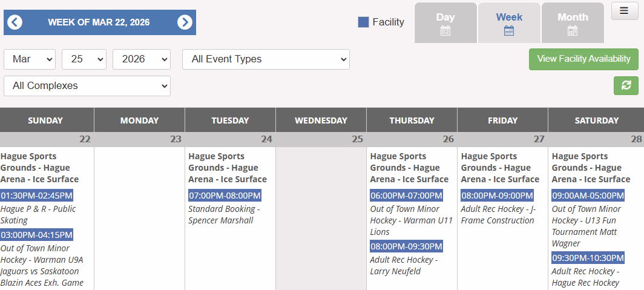This screenshot has width=644, height=290.
Task: Open the month dropdown showing Mar
Action: (30, 59)
